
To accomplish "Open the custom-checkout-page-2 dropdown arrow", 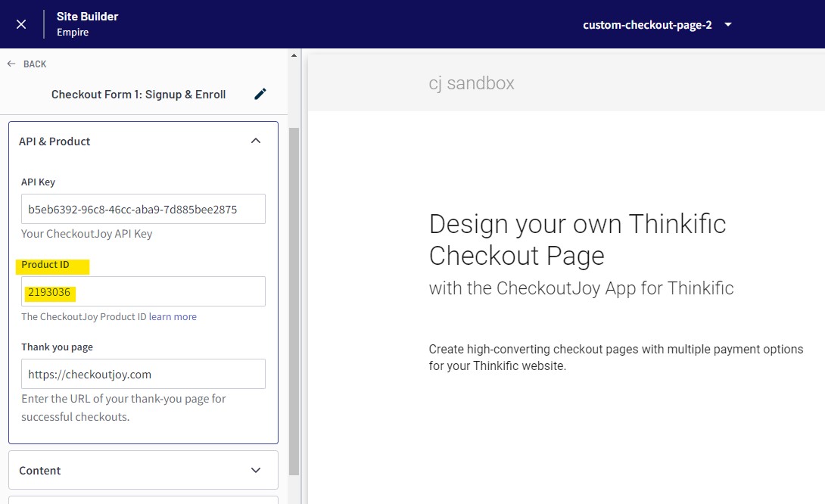I will pos(728,25).
